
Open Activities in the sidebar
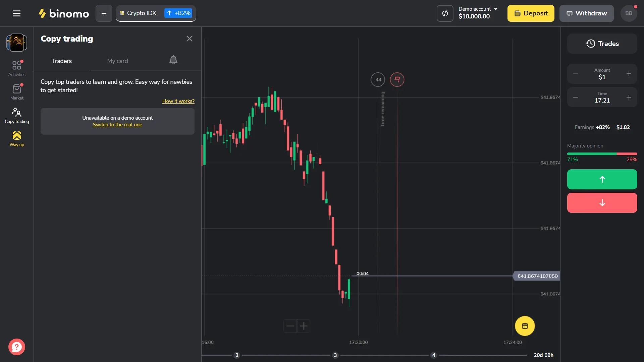coord(17,68)
